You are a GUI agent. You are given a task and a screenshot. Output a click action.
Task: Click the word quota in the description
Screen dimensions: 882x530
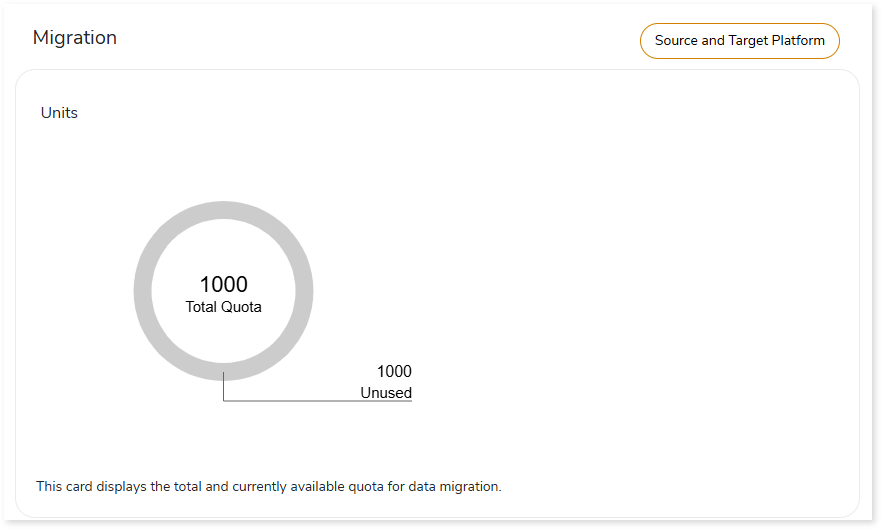tap(366, 487)
